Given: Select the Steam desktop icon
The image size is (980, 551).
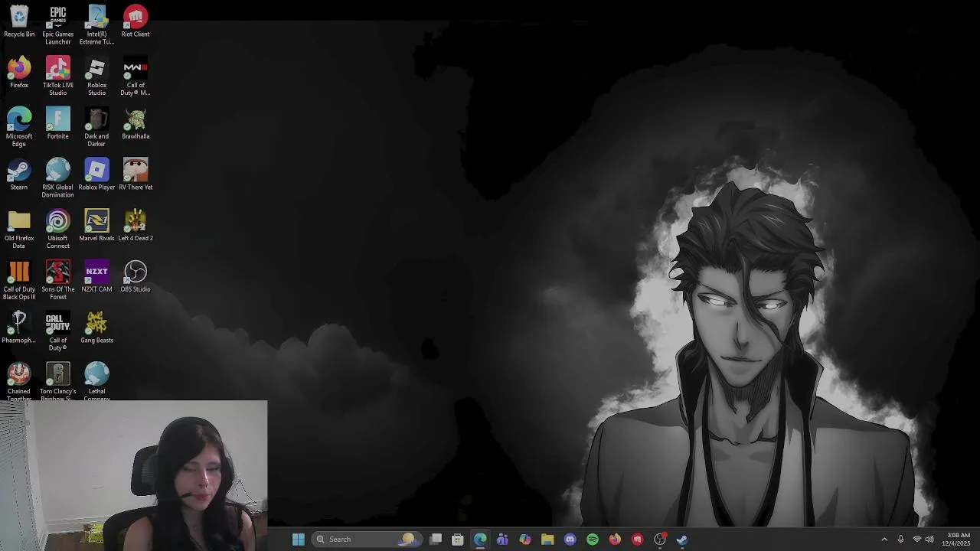Looking at the screenshot, I should [19, 174].
